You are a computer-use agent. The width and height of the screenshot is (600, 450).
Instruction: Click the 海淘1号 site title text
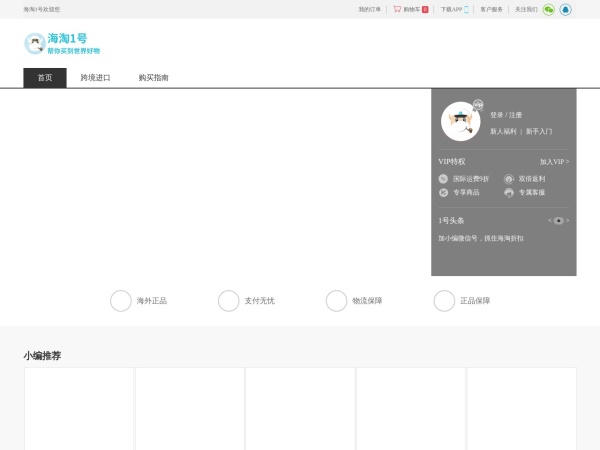tap(67, 38)
